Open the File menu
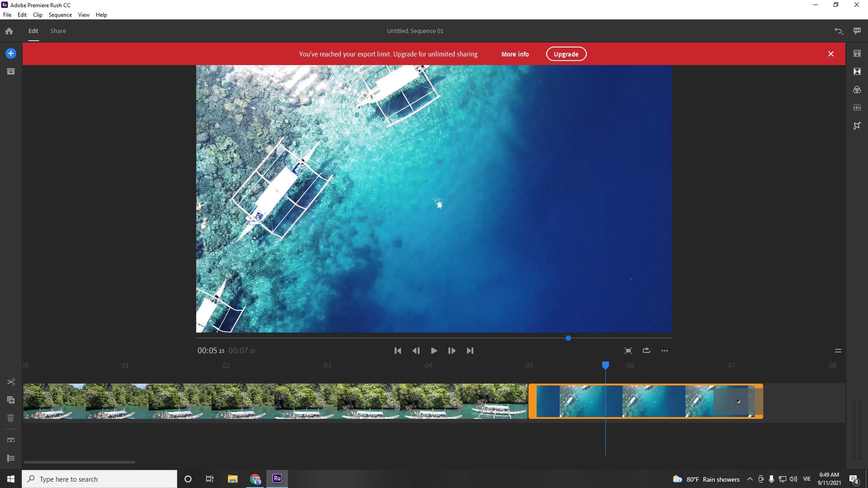 click(x=7, y=15)
